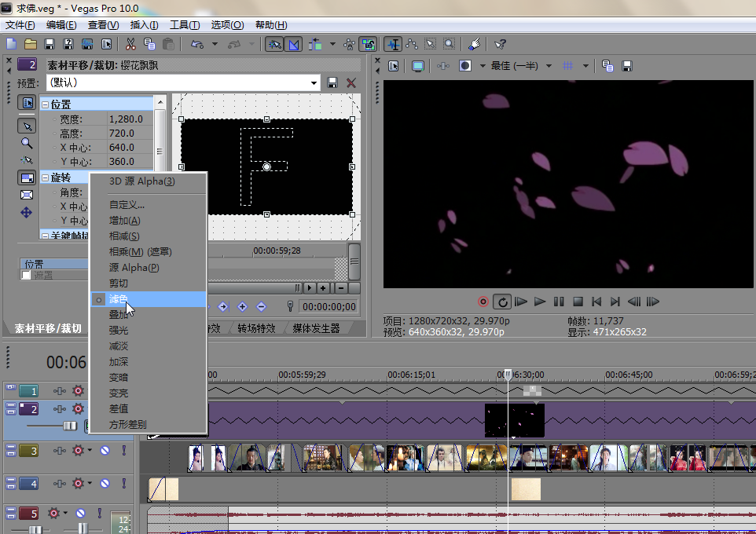Pause the preview playback
The image size is (756, 534).
click(559, 302)
